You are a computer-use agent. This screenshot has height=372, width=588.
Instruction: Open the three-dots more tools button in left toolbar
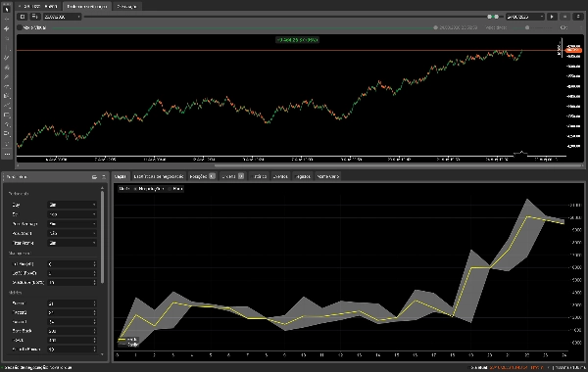[7, 154]
